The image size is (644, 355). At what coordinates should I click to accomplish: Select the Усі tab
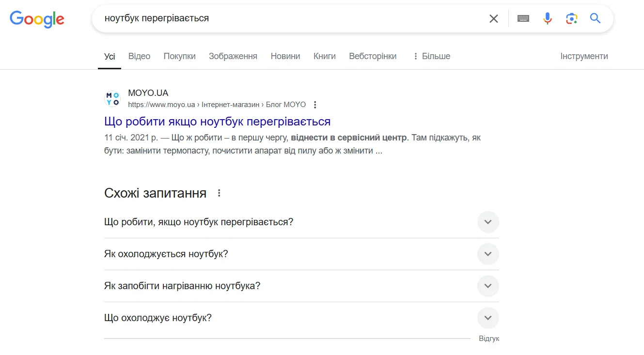pyautogui.click(x=110, y=56)
